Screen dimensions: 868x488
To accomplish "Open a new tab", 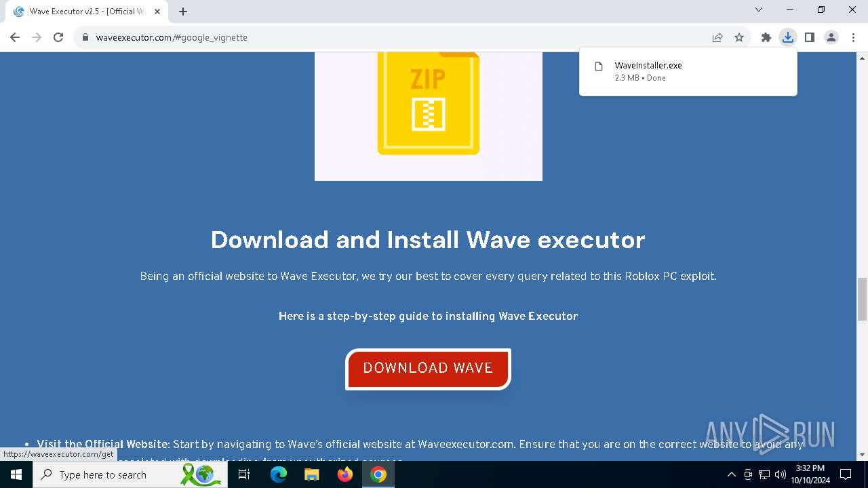I will [183, 12].
